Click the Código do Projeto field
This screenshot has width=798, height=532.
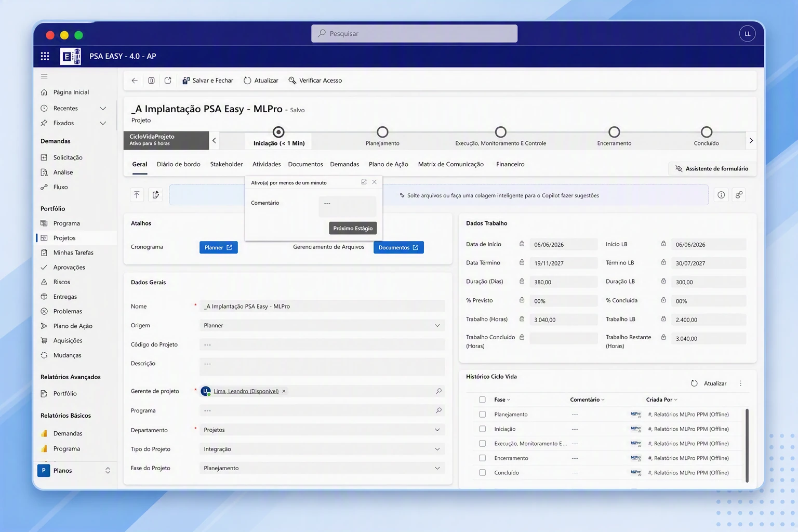[322, 344]
